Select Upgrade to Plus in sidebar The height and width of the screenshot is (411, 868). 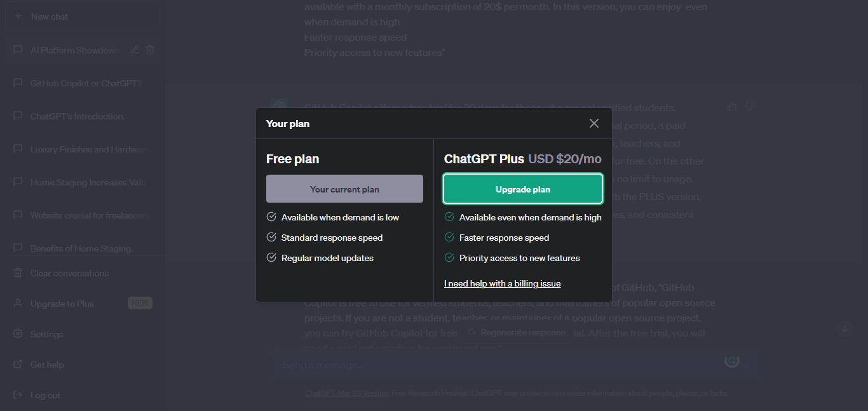click(x=62, y=304)
